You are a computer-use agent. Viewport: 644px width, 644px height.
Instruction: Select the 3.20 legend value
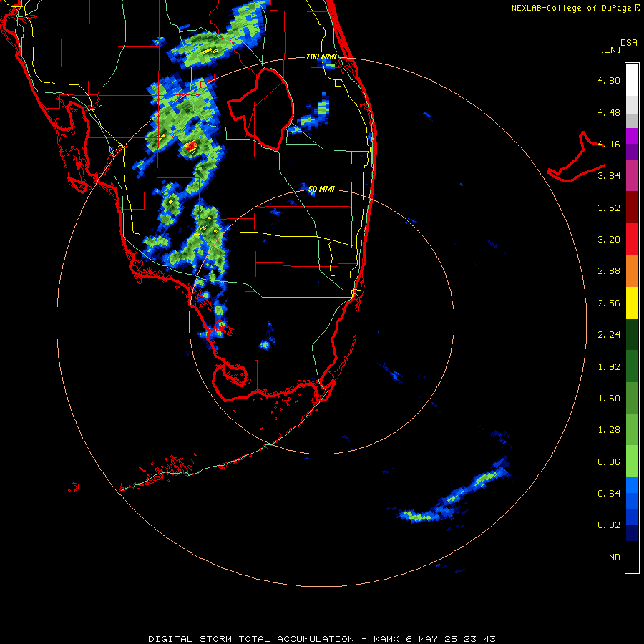tap(609, 240)
